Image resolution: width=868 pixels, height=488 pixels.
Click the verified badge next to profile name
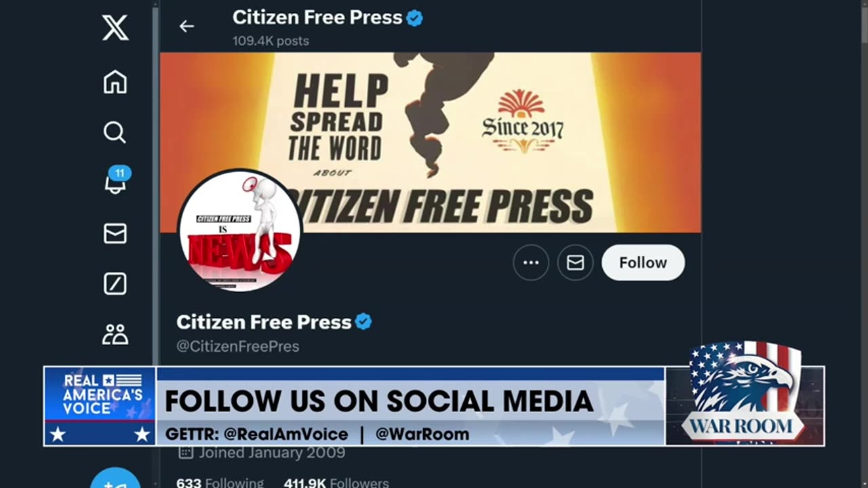pos(363,322)
